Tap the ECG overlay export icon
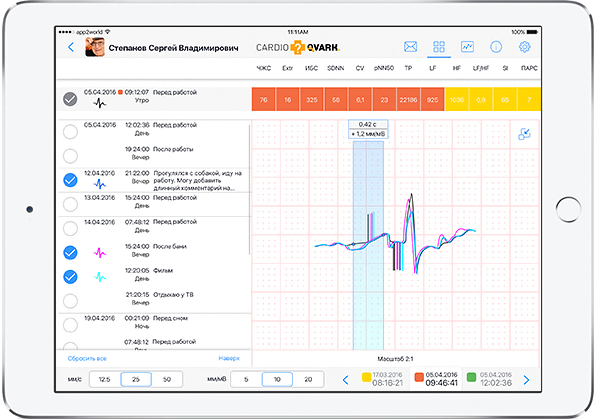 pyautogui.click(x=524, y=134)
